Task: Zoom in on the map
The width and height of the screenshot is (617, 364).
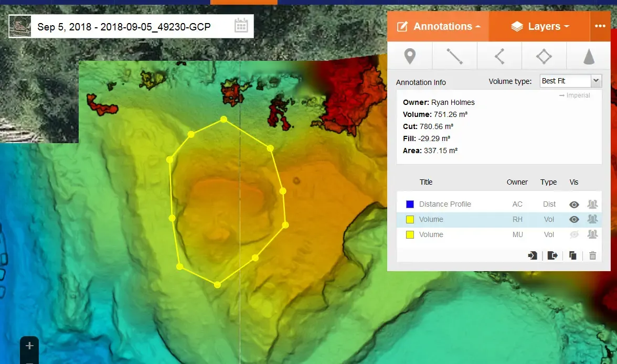Action: coord(29,346)
